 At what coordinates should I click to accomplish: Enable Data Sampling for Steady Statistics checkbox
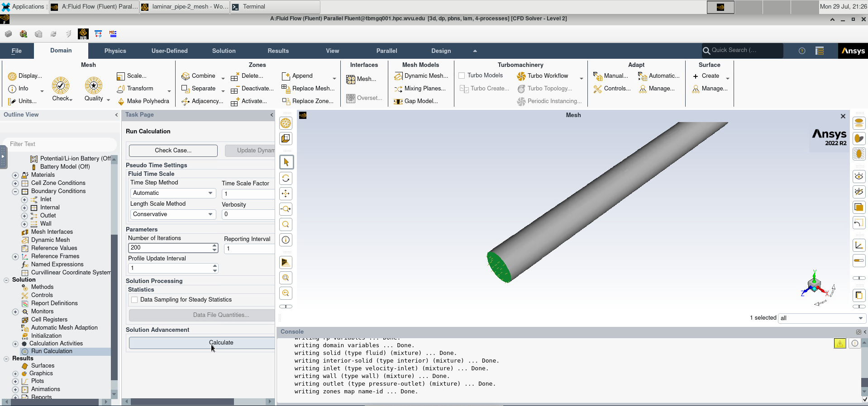coord(134,300)
